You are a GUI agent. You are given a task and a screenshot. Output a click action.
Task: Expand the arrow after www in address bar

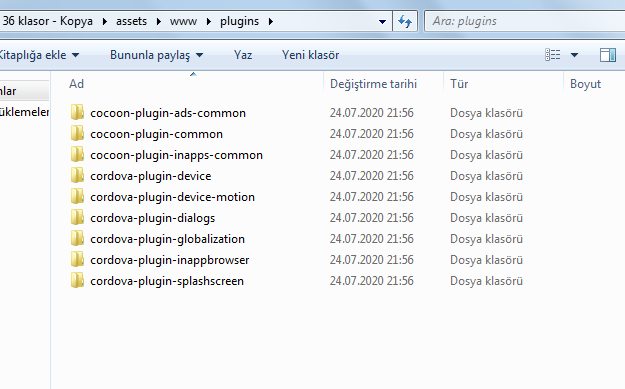pyautogui.click(x=208, y=21)
